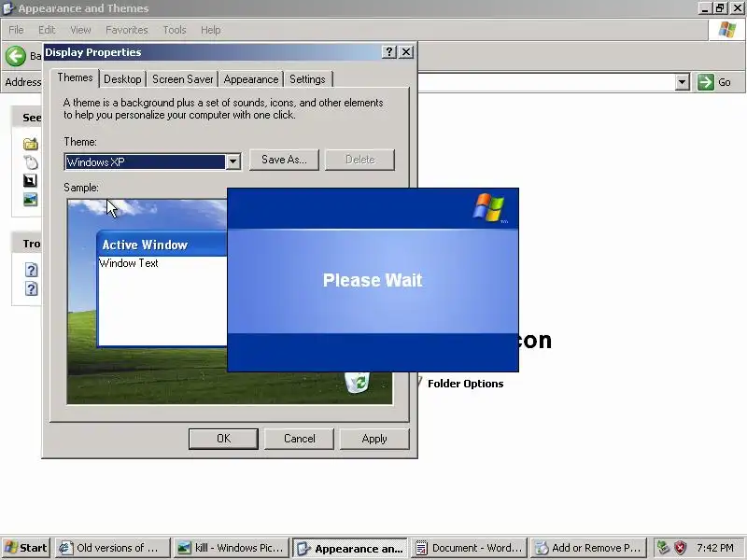Screen dimensions: 747x560
Task: Click the Window Text sample area
Action: click(129, 263)
